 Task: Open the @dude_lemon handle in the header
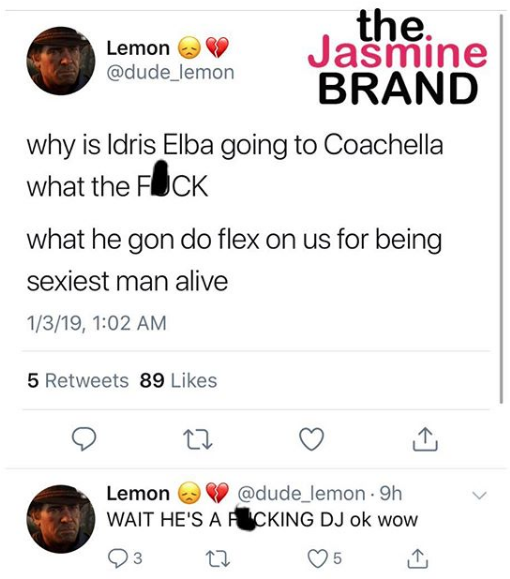(x=170, y=72)
